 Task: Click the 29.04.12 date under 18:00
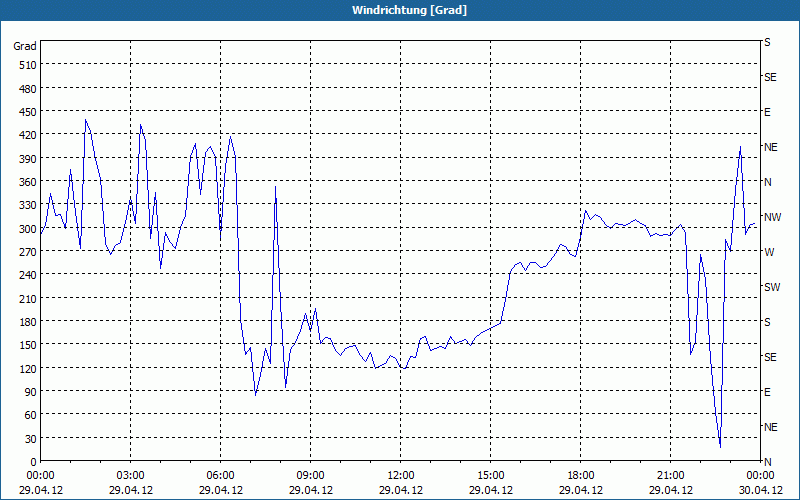[581, 490]
